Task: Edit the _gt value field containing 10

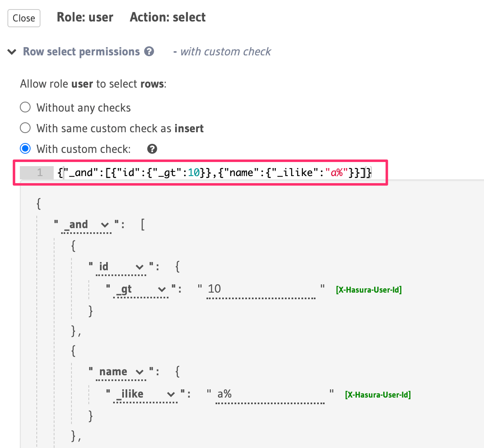Action: tap(261, 289)
